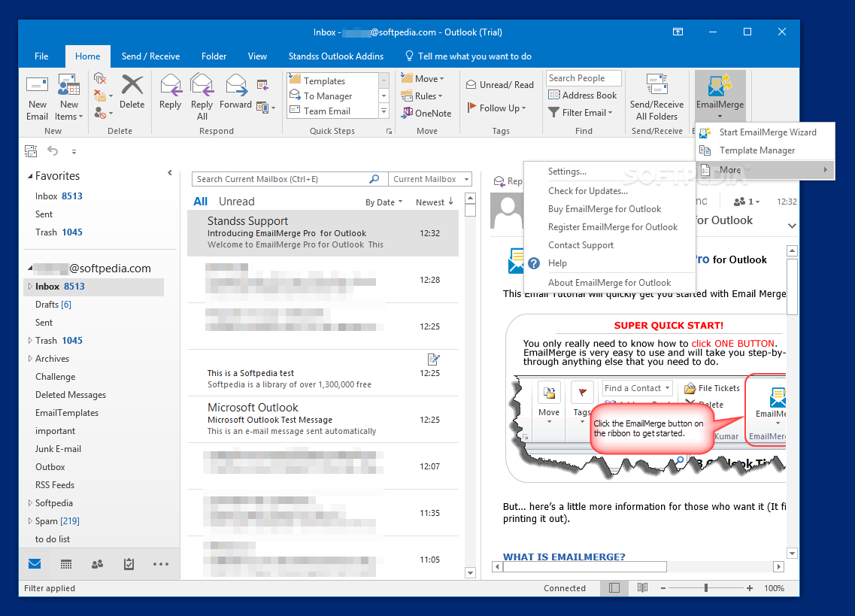Viewport: 855px width, 616px height.
Task: Toggle Unread/ Read status
Action: [x=500, y=85]
